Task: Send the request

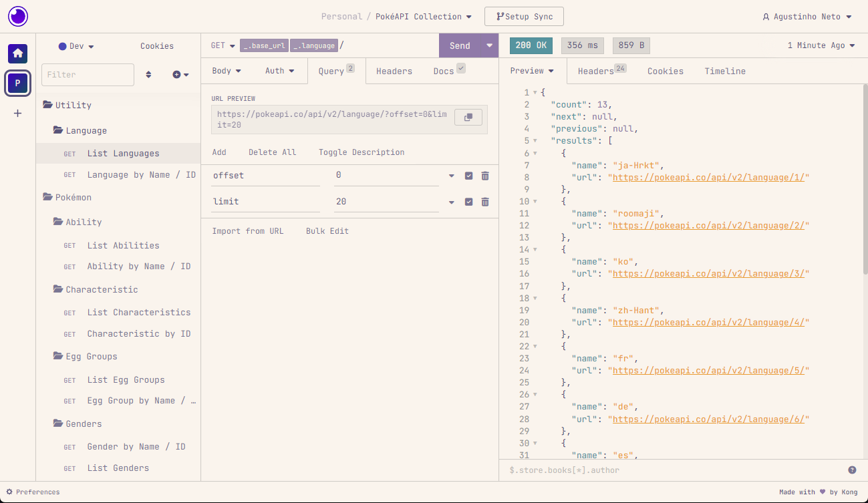Action: pyautogui.click(x=460, y=45)
